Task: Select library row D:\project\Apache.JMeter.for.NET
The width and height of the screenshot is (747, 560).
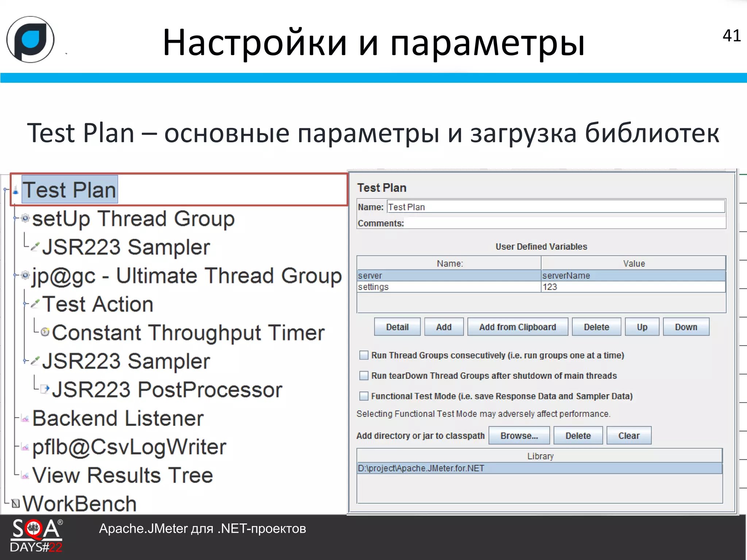Action: [x=540, y=468]
